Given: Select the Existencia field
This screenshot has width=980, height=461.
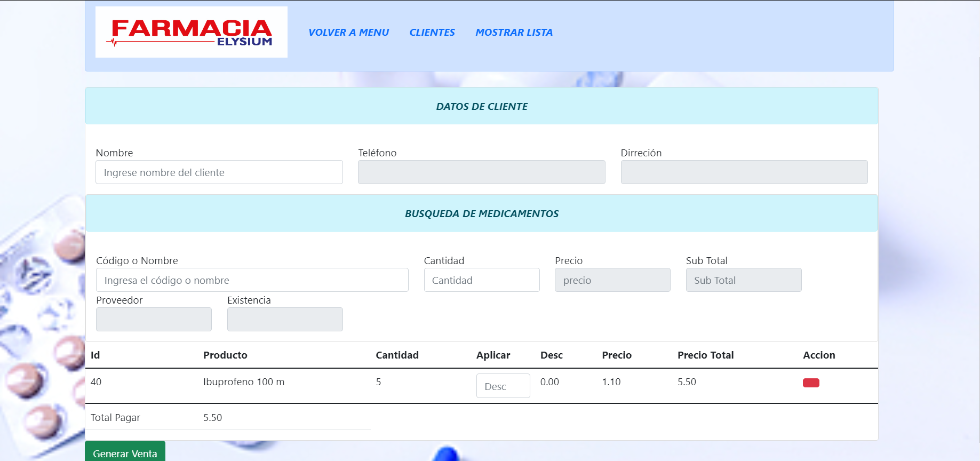Looking at the screenshot, I should click(x=285, y=319).
